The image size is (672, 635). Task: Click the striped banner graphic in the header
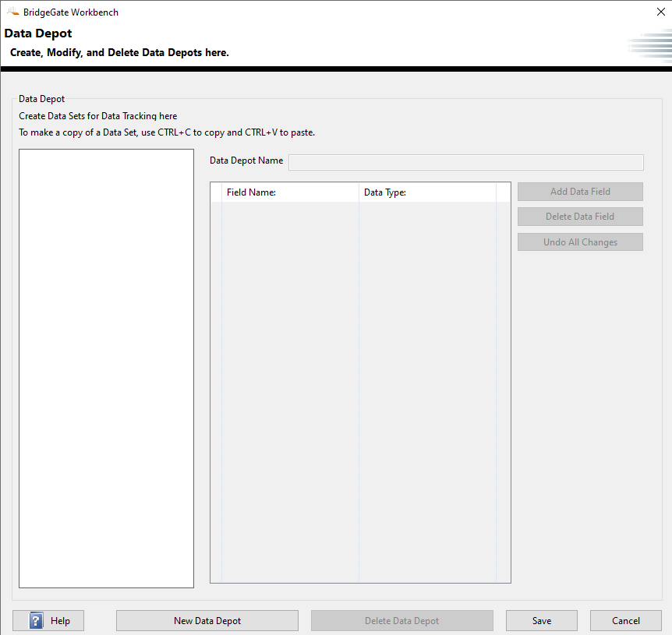[649, 45]
